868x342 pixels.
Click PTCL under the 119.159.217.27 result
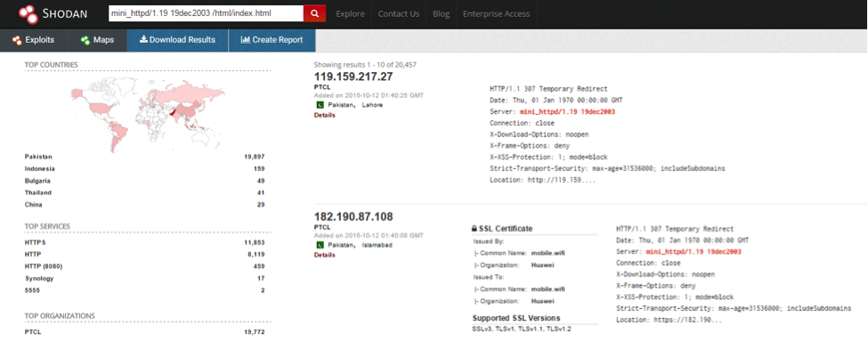[321, 87]
